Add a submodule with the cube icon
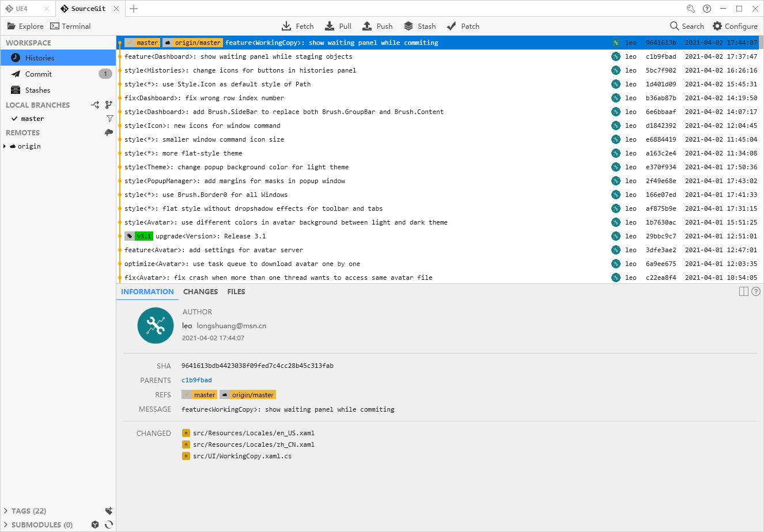 tap(95, 525)
